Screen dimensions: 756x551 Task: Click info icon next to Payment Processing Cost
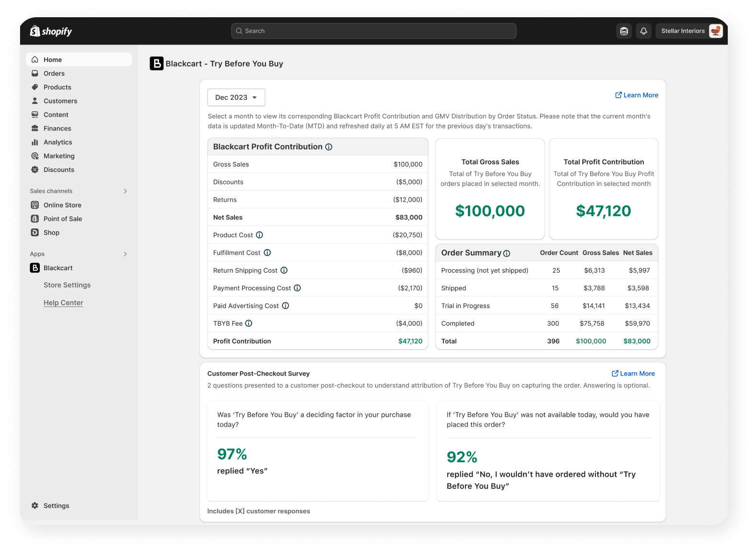pos(297,288)
